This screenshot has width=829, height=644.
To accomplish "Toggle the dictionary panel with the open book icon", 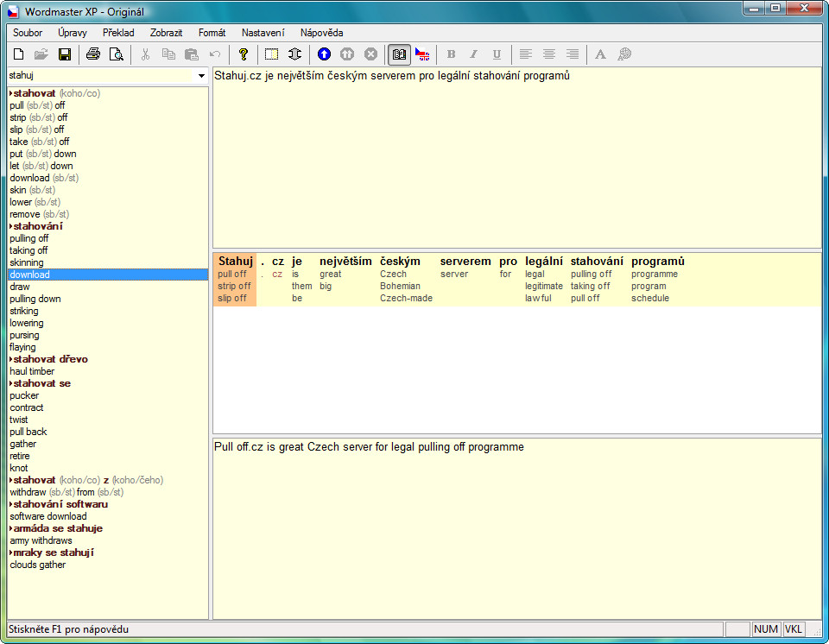I will (399, 54).
